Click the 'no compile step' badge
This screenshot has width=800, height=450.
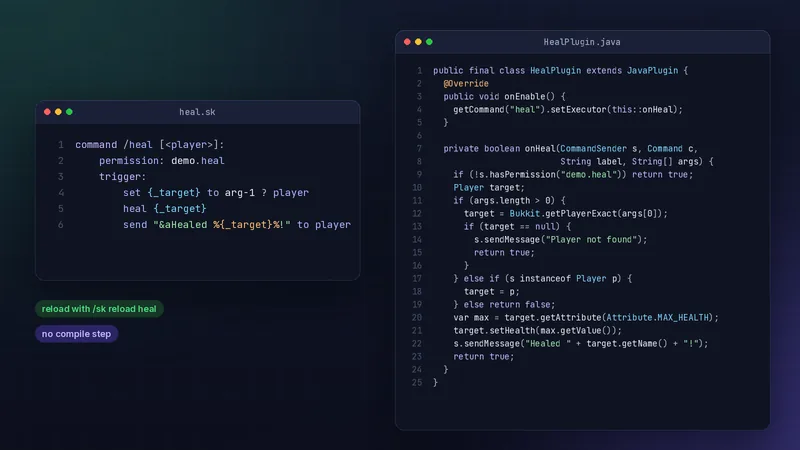click(77, 334)
